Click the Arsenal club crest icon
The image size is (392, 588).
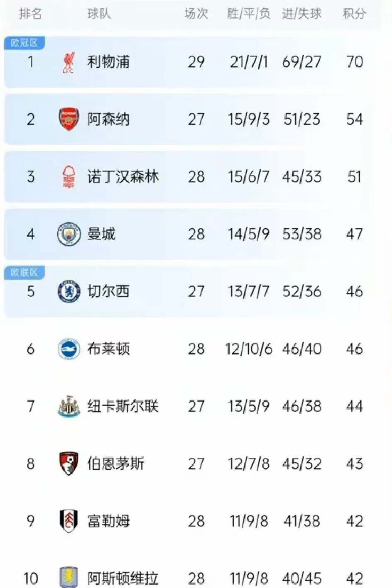pyautogui.click(x=69, y=120)
